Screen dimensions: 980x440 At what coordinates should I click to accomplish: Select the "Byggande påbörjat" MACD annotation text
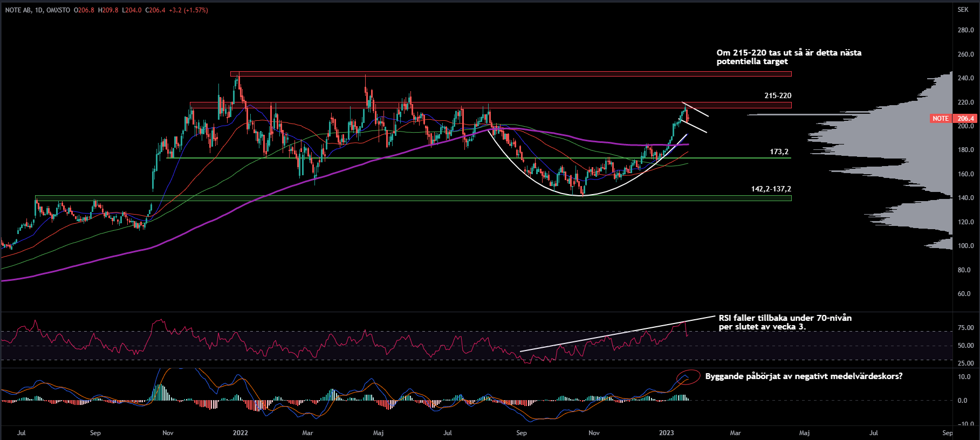[803, 376]
